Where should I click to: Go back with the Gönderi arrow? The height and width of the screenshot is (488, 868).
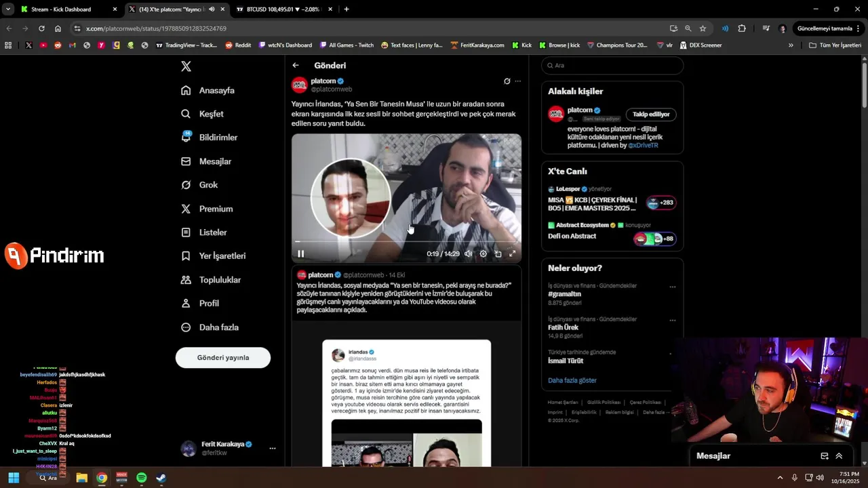click(296, 66)
